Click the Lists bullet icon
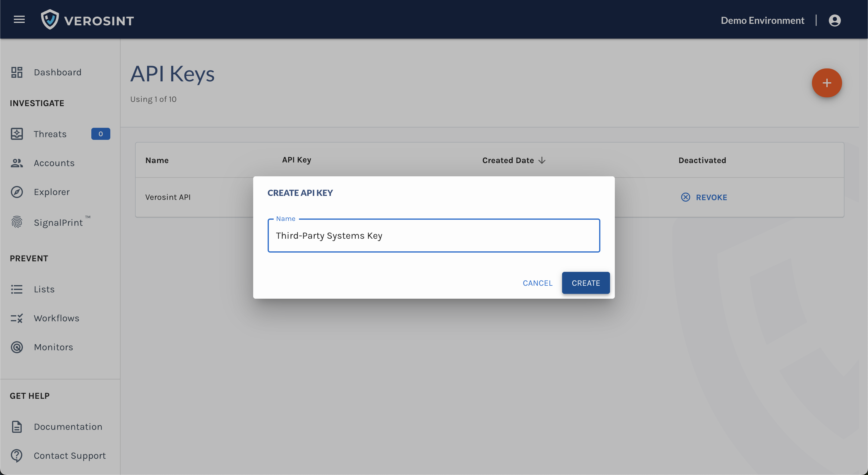Screen dimensions: 868x475 coord(17,289)
